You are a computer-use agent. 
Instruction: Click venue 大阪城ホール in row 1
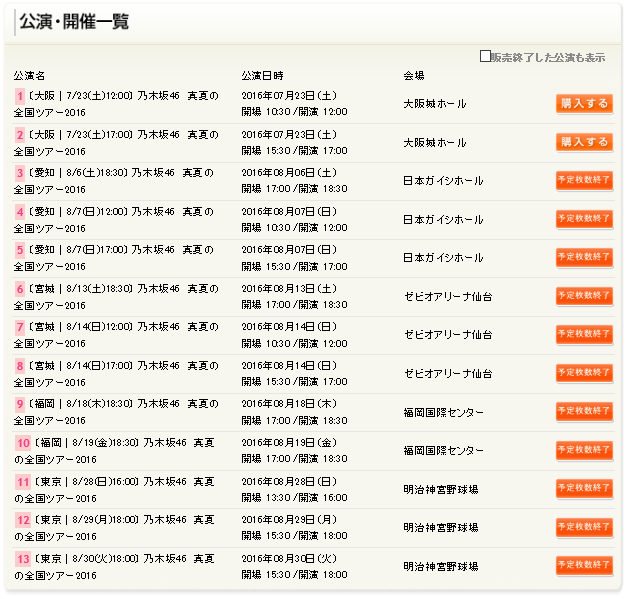(x=435, y=104)
